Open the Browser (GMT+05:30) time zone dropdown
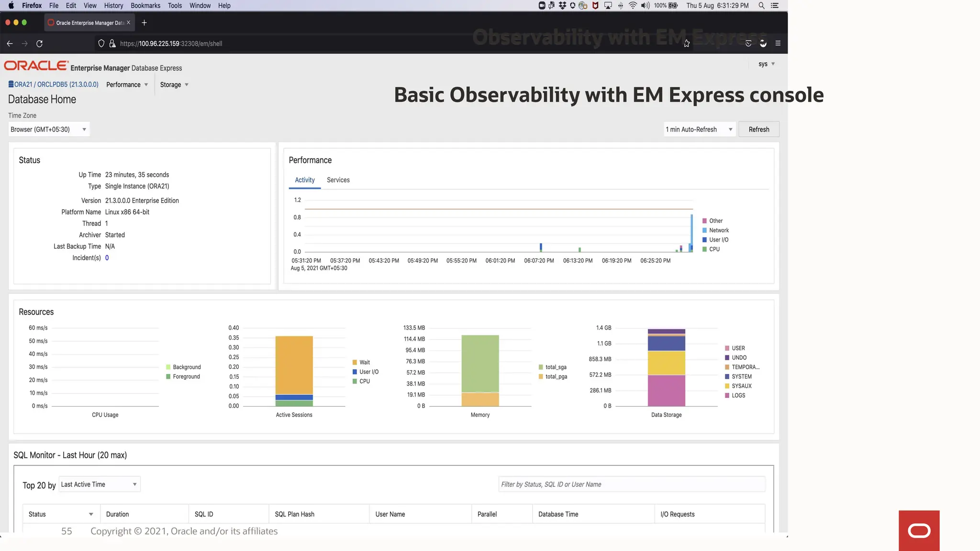The image size is (980, 551). [x=49, y=130]
